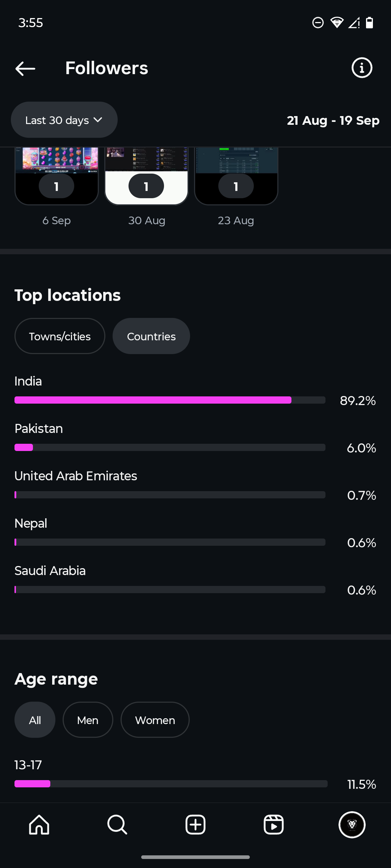
Task: Tap the back arrow icon
Action: [25, 68]
